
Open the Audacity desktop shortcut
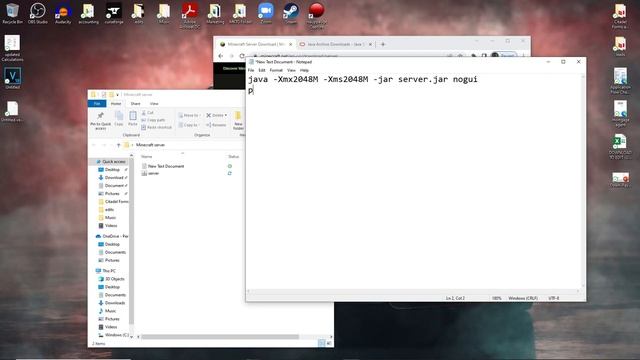tap(63, 13)
